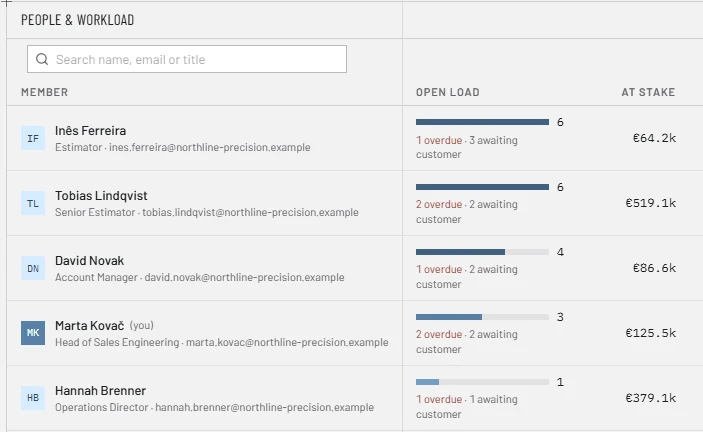Sort by the OPEN LOAD column header

(x=447, y=92)
